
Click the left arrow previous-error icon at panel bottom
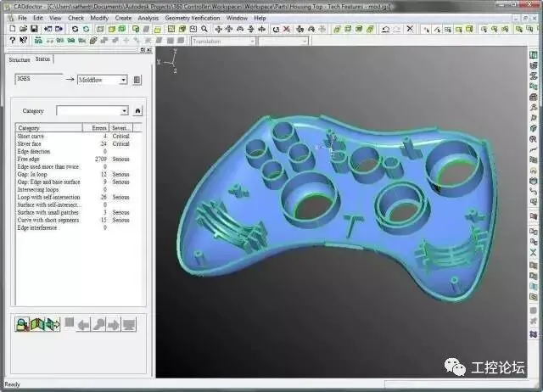pos(83,325)
